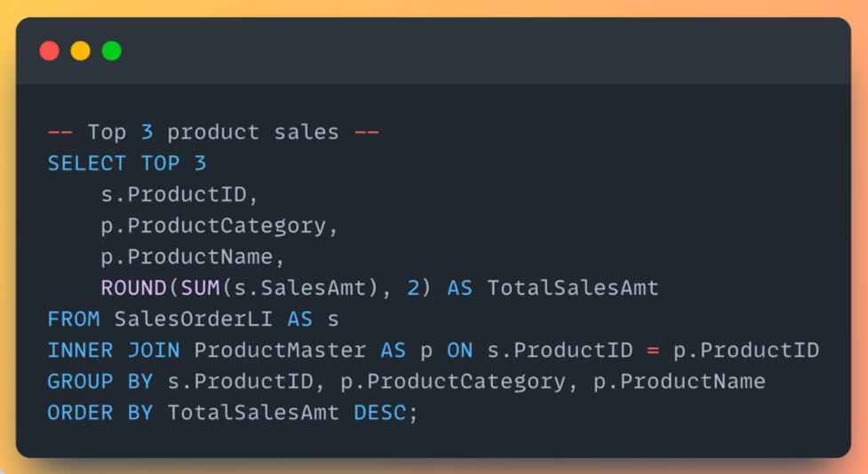Click the yellow minimize dot
The image size is (868, 474).
[x=81, y=51]
